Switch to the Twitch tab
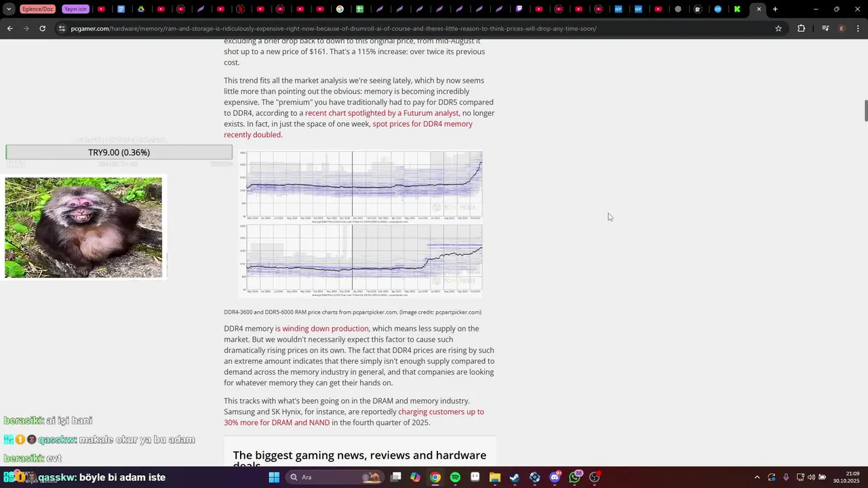868x488 pixels. tap(519, 9)
